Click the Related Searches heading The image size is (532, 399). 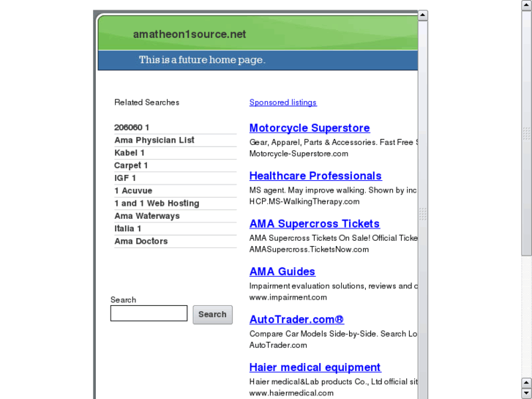(x=146, y=102)
